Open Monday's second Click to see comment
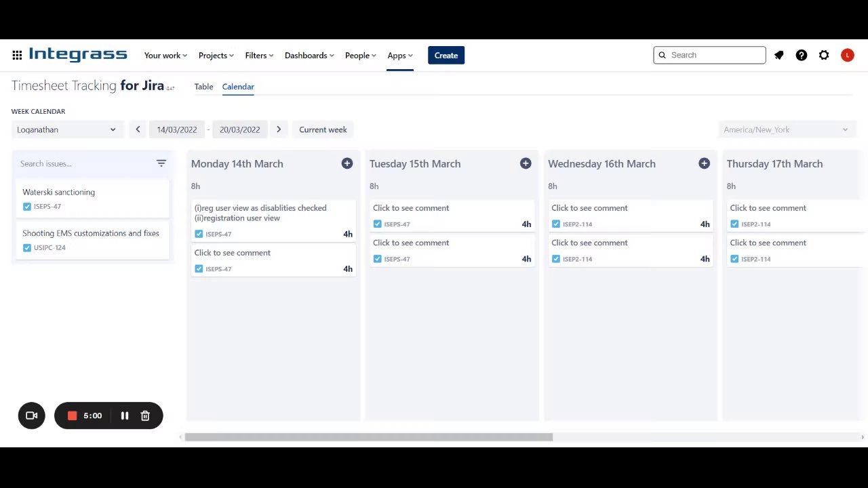Viewport: 868px width, 488px height. 233,253
